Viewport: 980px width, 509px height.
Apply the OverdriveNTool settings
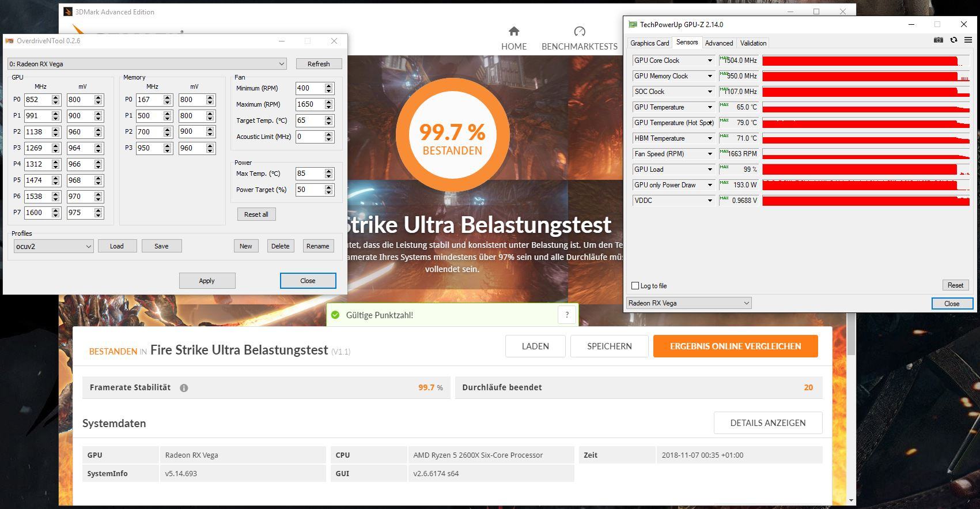[x=207, y=281]
